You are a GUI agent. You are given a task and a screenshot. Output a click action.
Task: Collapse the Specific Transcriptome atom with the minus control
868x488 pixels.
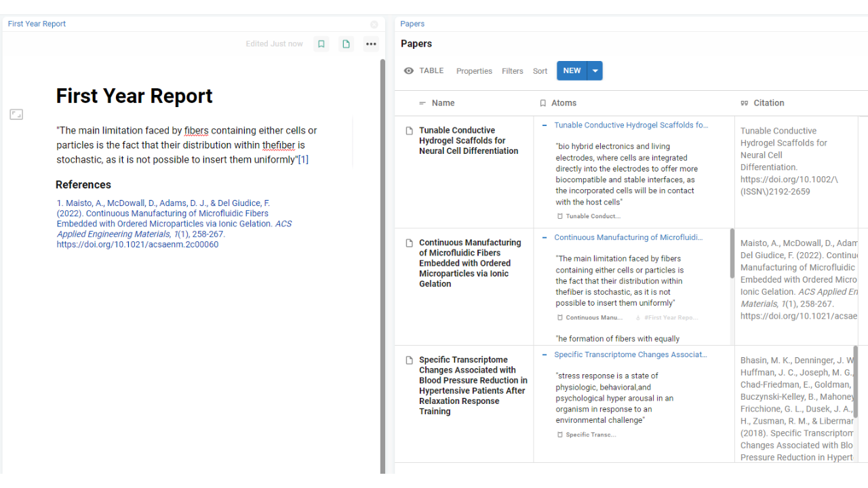coord(543,354)
